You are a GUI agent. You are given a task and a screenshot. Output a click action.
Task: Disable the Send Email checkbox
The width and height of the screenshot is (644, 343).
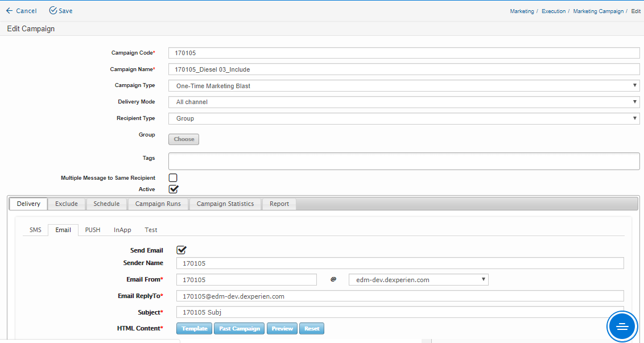click(x=181, y=250)
